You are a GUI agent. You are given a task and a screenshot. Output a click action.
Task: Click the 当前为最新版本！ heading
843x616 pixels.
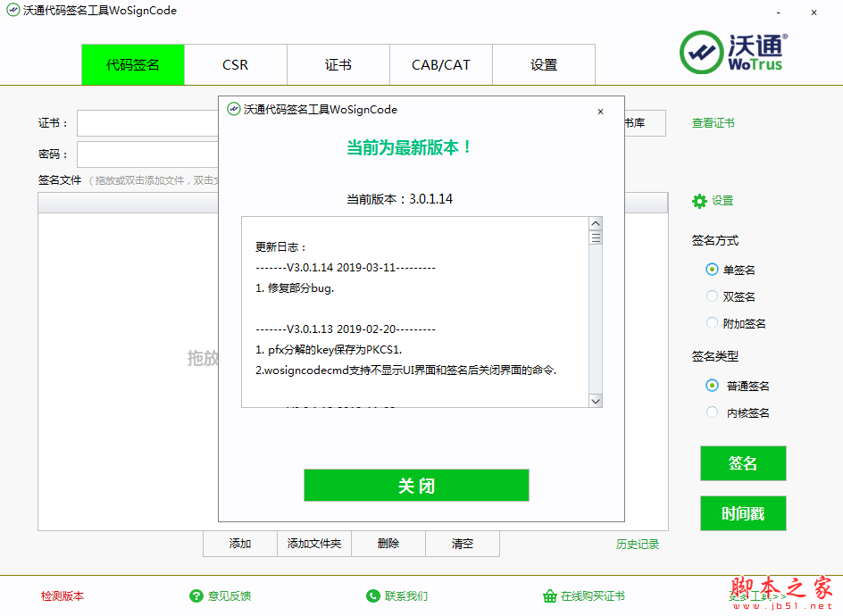click(x=409, y=147)
